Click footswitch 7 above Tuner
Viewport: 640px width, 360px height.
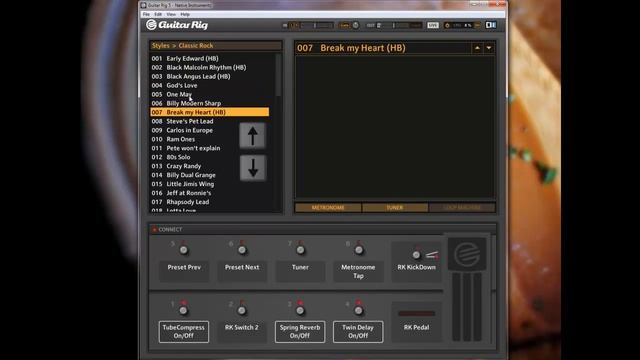[x=300, y=250]
